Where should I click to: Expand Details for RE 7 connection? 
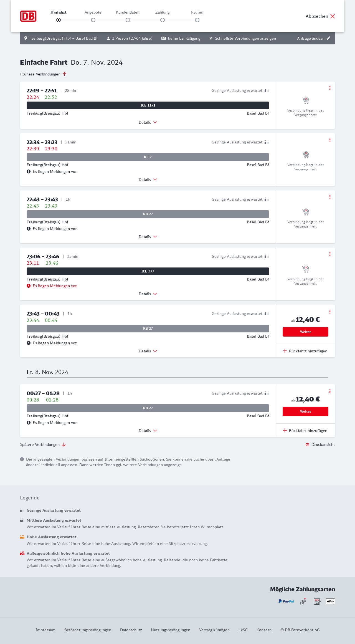coord(148,180)
